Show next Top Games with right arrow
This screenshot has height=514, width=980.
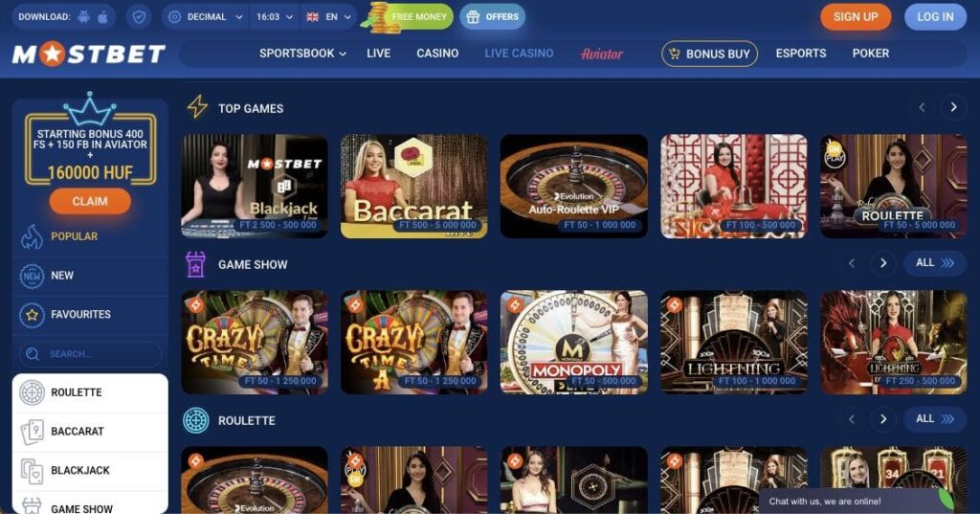tap(953, 107)
